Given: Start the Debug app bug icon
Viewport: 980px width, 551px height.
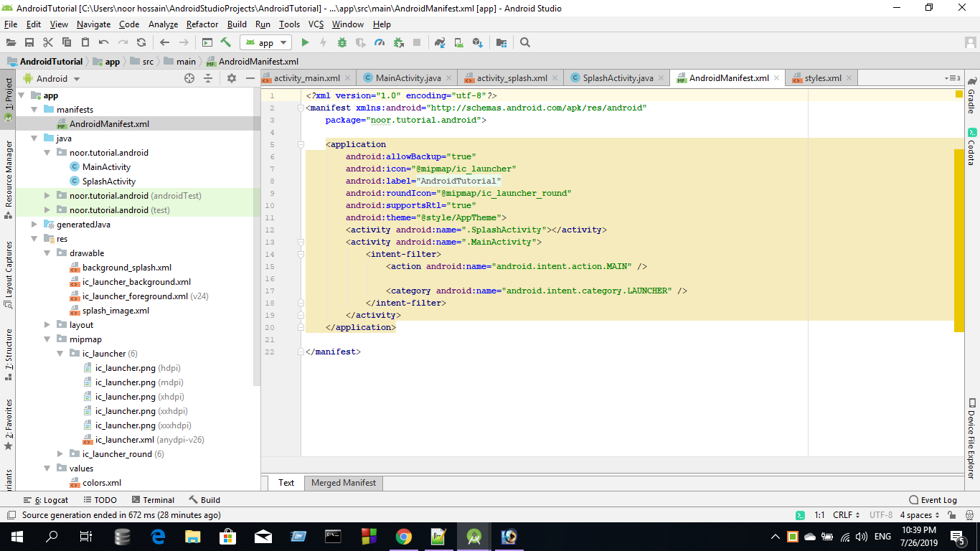Looking at the screenshot, I should tap(342, 42).
